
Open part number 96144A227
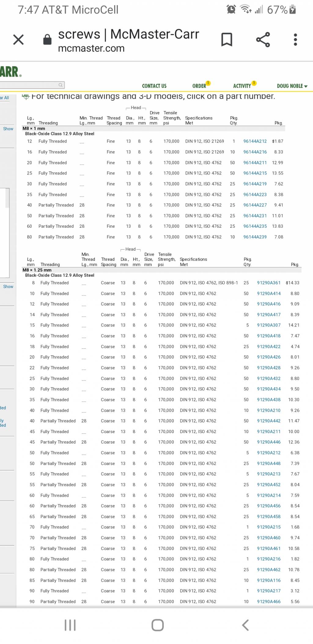[x=255, y=205]
